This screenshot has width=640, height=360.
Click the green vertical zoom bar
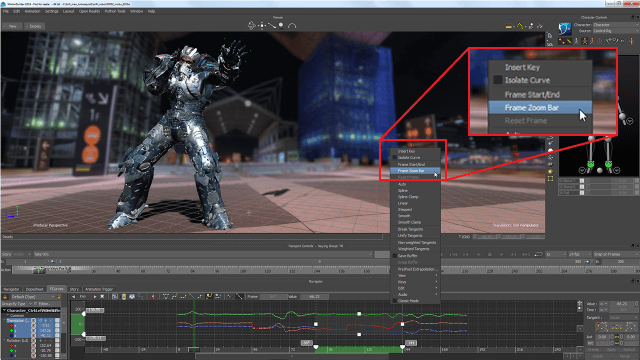(78, 324)
